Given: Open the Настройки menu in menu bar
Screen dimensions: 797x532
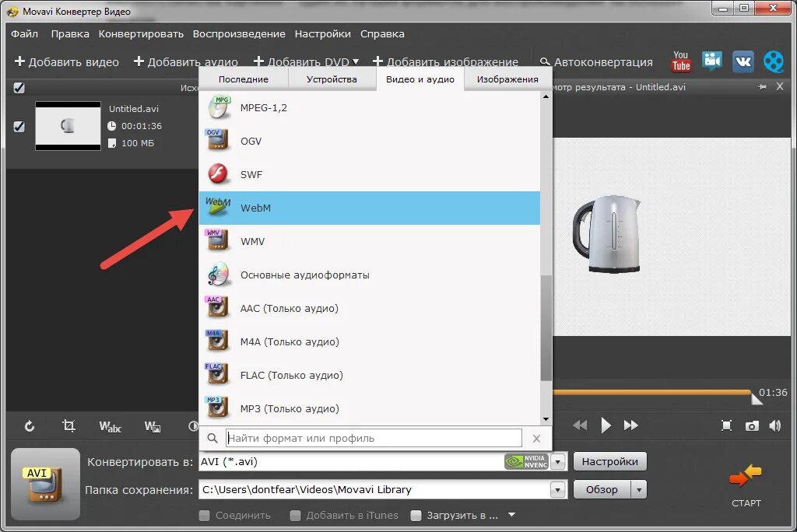Looking at the screenshot, I should coord(323,33).
